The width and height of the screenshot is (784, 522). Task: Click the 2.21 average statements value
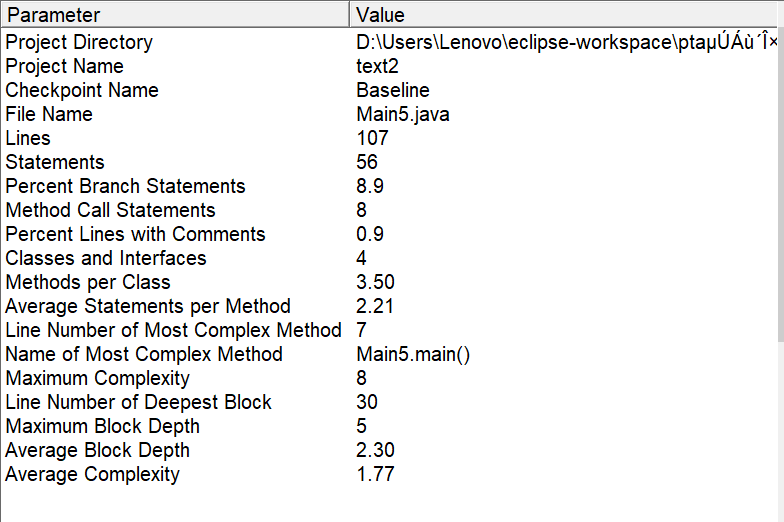coord(375,306)
